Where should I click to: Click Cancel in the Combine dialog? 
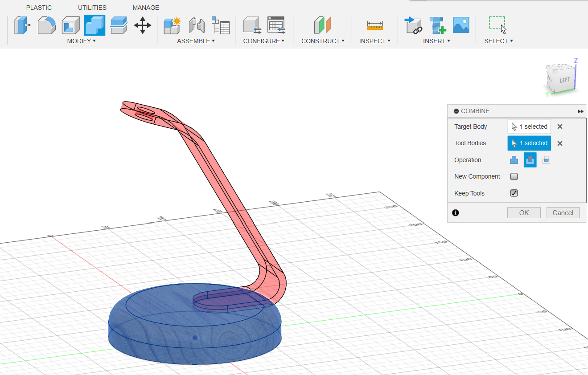click(x=563, y=213)
